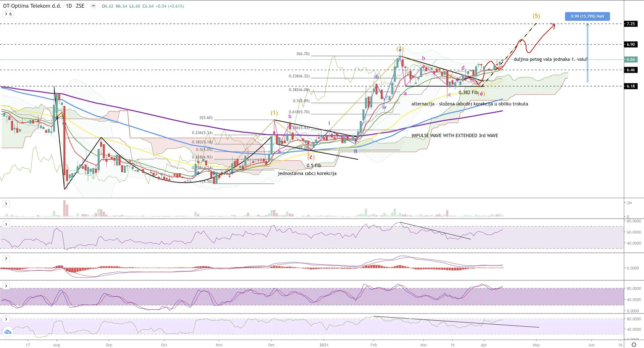
Task: Expand the bottom indicator pane legend
Action: pos(6,319)
